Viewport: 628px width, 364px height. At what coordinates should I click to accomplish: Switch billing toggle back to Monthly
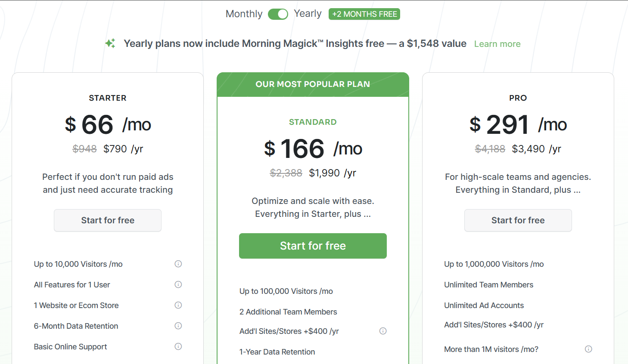[278, 14]
